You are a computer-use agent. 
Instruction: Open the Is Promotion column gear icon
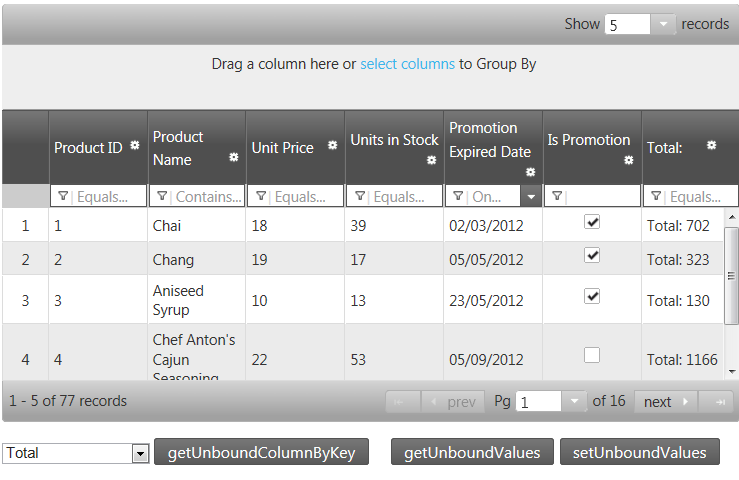point(628,160)
